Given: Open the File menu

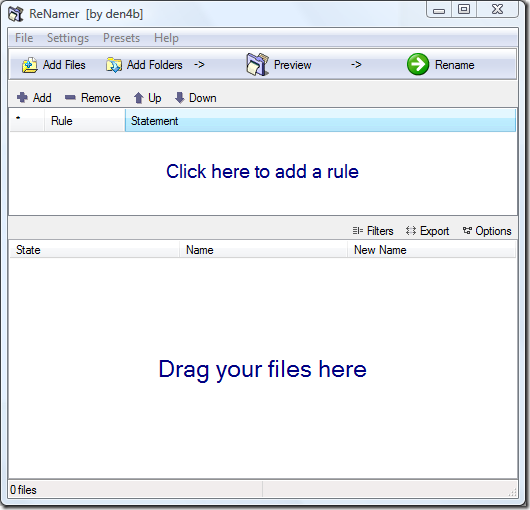Looking at the screenshot, I should coord(24,38).
